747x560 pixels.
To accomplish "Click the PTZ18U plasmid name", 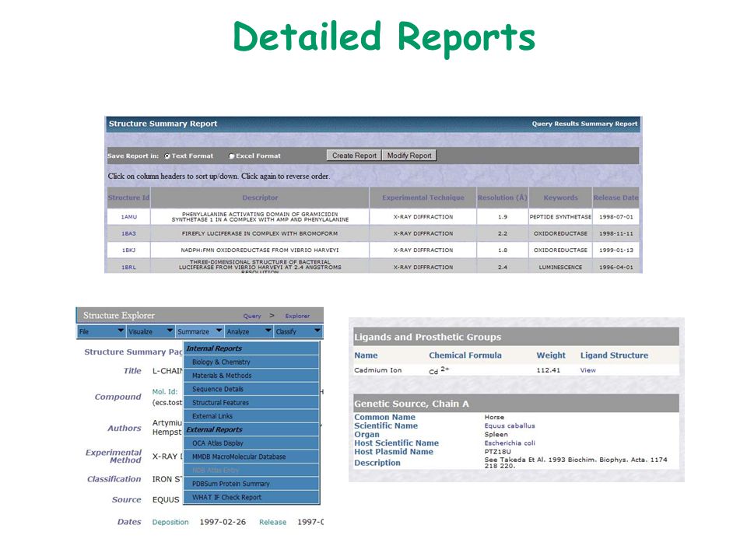I will coord(498,452).
